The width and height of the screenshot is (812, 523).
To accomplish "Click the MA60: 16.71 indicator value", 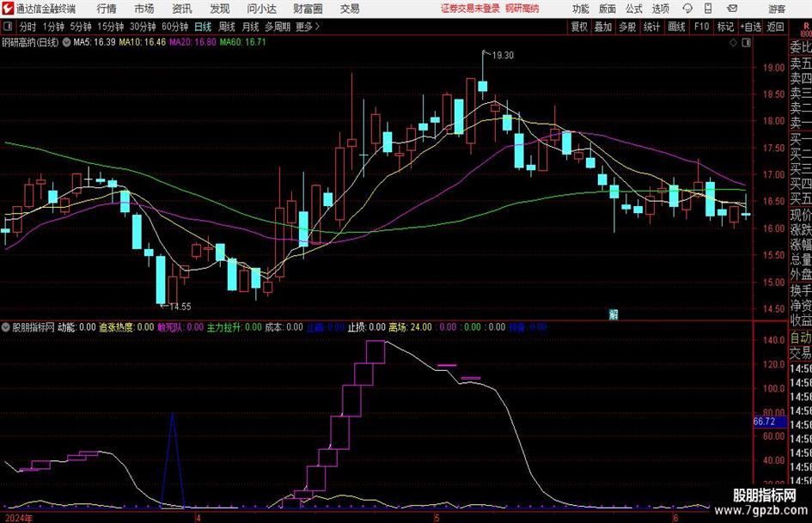I will [242, 42].
